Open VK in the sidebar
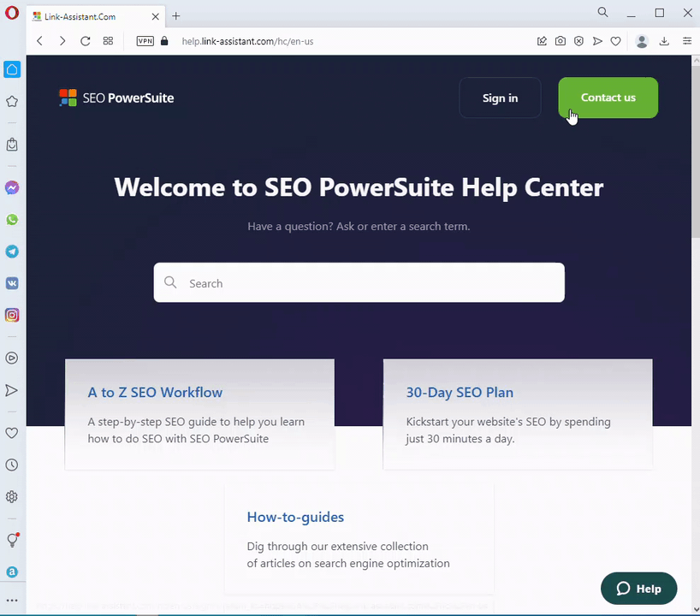 (x=12, y=283)
